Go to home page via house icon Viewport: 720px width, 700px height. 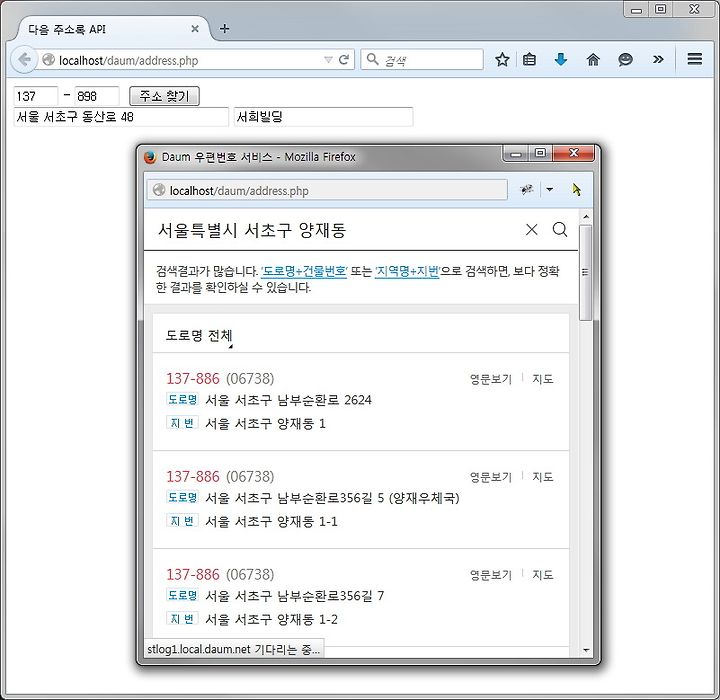click(x=593, y=59)
